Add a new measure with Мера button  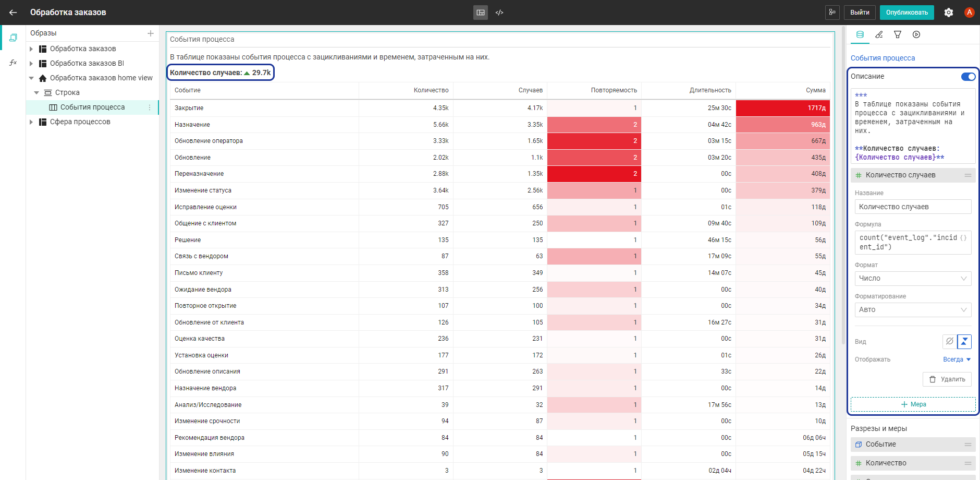click(913, 404)
